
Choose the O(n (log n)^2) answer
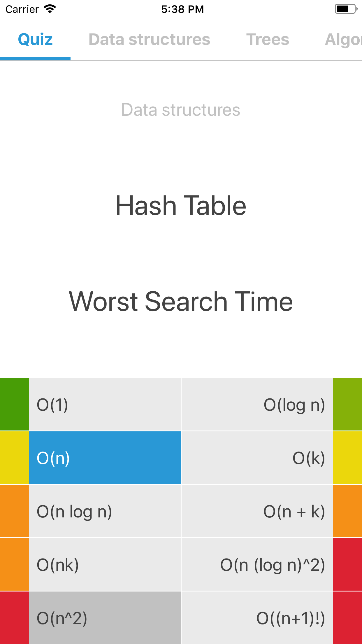coord(257,565)
